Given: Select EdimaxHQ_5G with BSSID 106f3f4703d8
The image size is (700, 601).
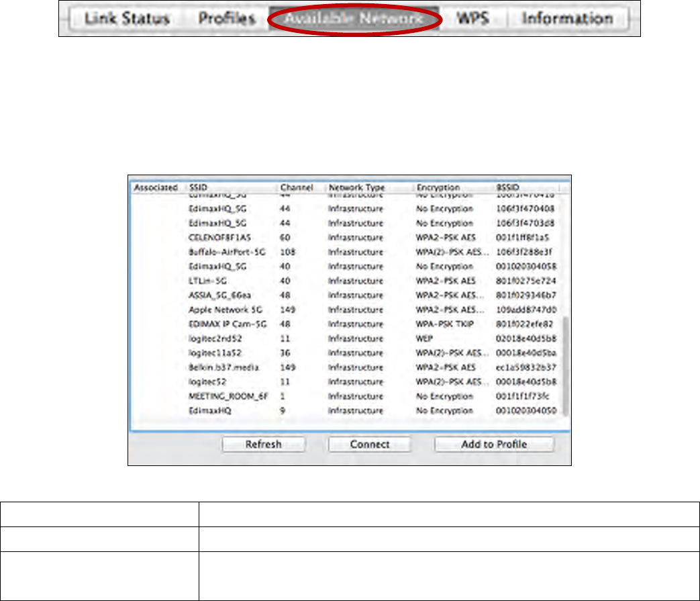Looking at the screenshot, I should click(x=346, y=223).
